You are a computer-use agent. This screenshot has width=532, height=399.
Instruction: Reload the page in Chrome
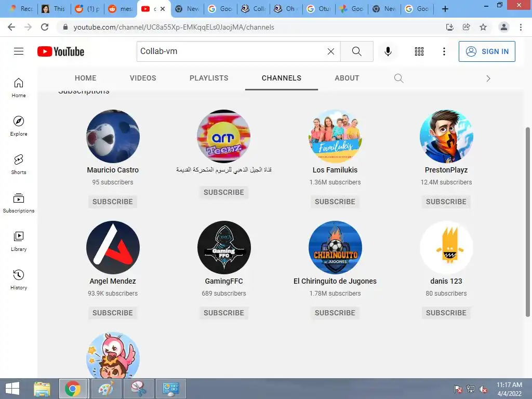point(45,27)
